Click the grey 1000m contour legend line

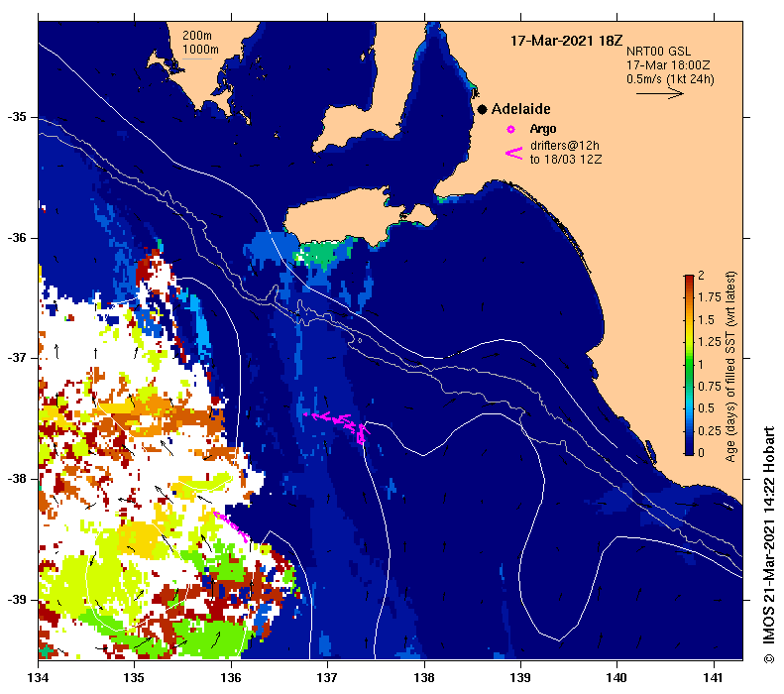coord(196,59)
